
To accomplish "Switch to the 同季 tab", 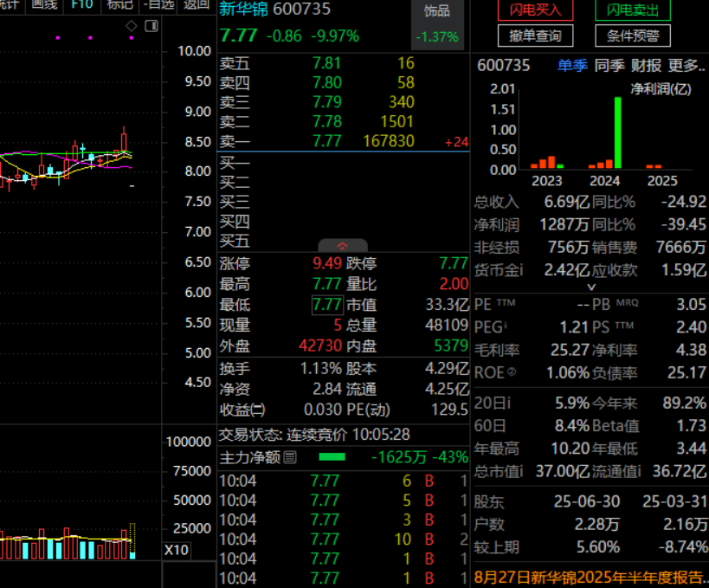I will pos(609,66).
